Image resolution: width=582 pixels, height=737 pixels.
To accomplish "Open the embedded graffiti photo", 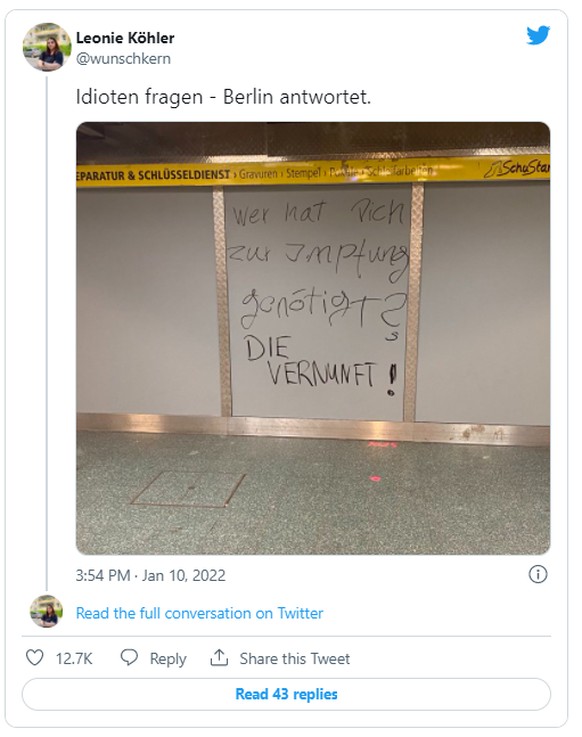I will pos(313,338).
